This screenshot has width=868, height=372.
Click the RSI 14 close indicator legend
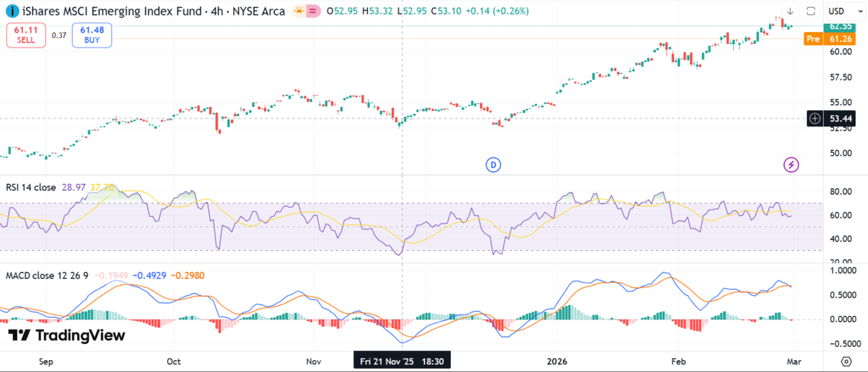pos(31,186)
